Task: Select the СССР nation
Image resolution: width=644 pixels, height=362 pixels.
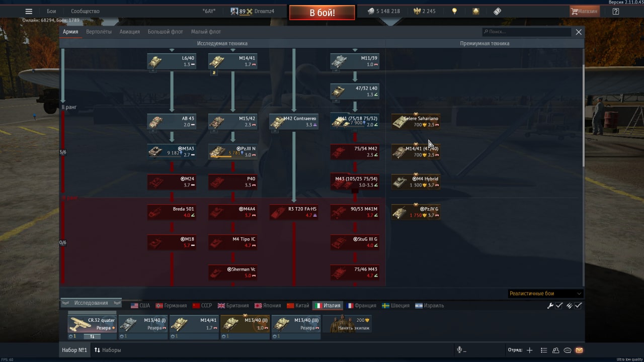Action: [x=203, y=306]
